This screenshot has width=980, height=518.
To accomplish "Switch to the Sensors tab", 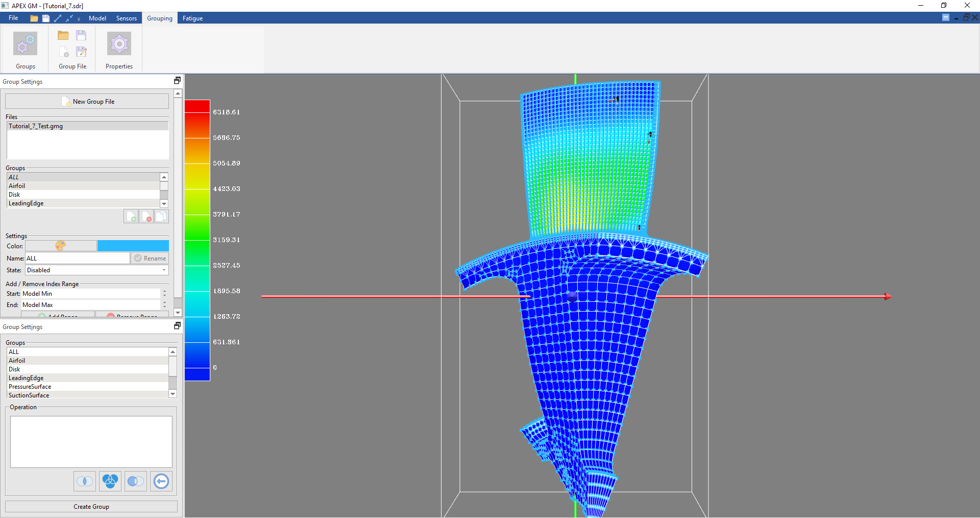I will tap(127, 18).
